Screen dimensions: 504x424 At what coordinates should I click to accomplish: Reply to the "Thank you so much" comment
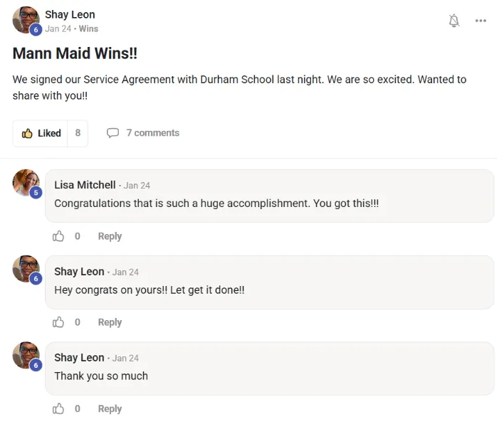(110, 409)
